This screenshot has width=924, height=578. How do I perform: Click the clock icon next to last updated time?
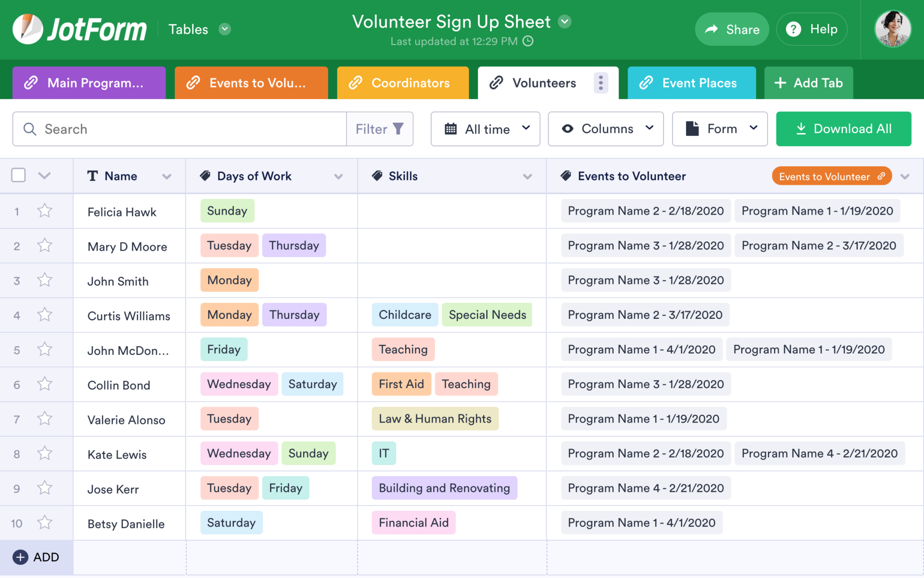coord(528,41)
